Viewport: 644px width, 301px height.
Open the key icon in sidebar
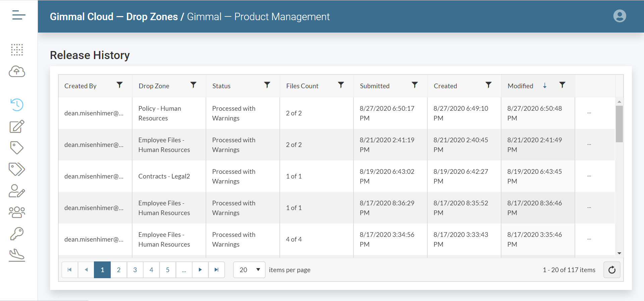pyautogui.click(x=17, y=234)
